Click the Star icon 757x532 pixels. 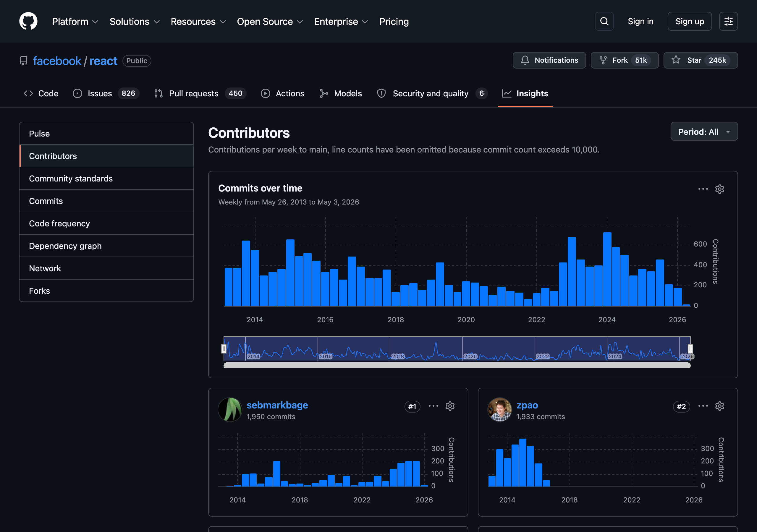[x=676, y=60]
